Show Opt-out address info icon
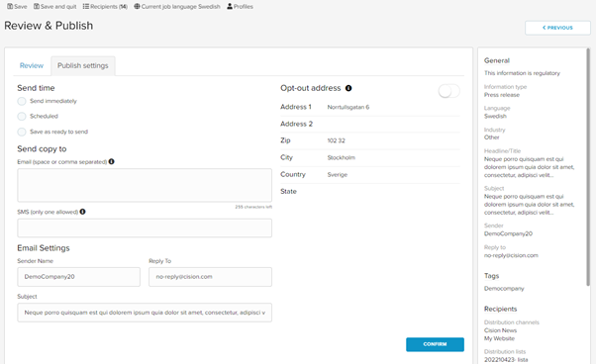Viewport: 596px width, 364px height. 348,88
